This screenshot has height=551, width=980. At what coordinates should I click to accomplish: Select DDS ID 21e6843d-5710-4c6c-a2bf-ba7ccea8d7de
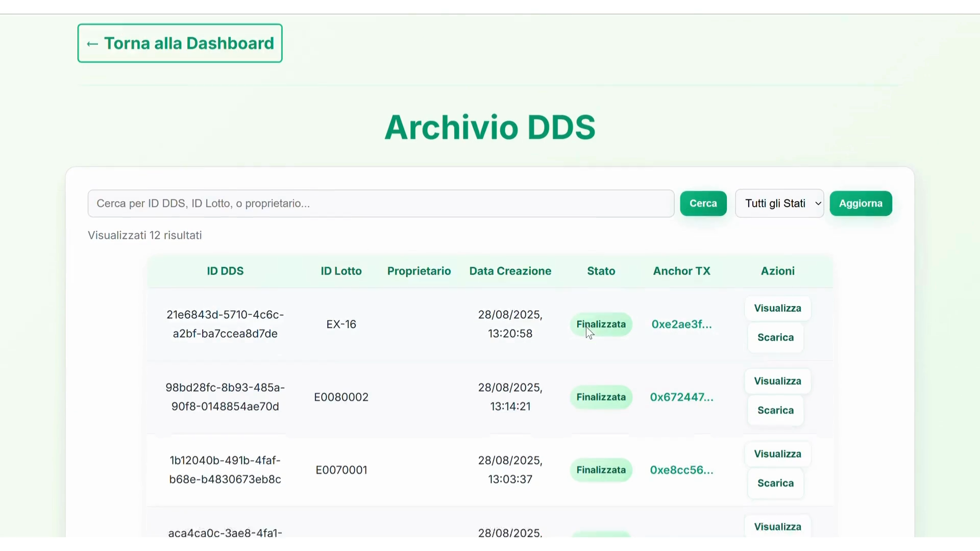point(225,324)
